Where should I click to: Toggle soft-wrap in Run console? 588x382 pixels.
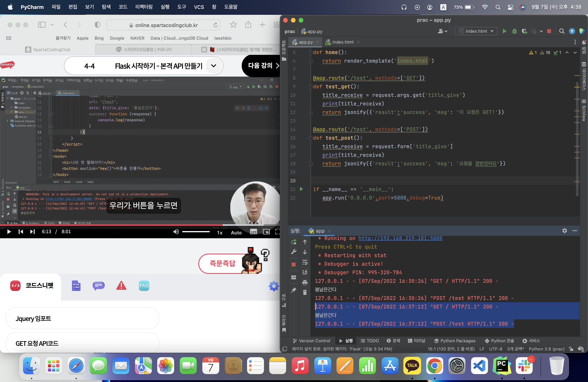coord(305,262)
